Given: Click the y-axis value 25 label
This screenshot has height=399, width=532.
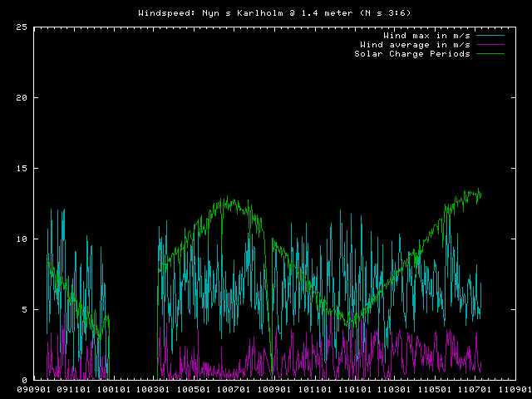Looking at the screenshot, I should 22,27.
